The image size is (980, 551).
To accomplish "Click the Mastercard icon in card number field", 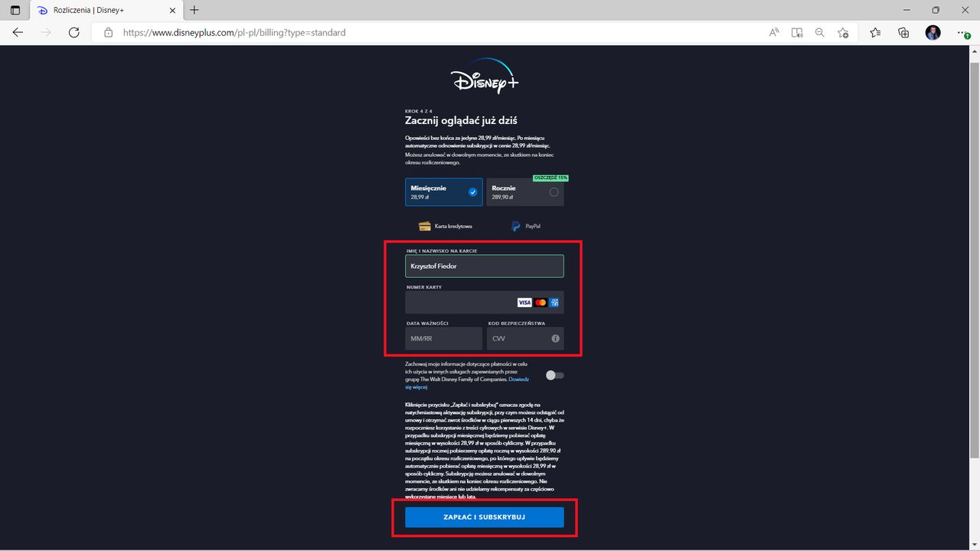I will pyautogui.click(x=541, y=302).
